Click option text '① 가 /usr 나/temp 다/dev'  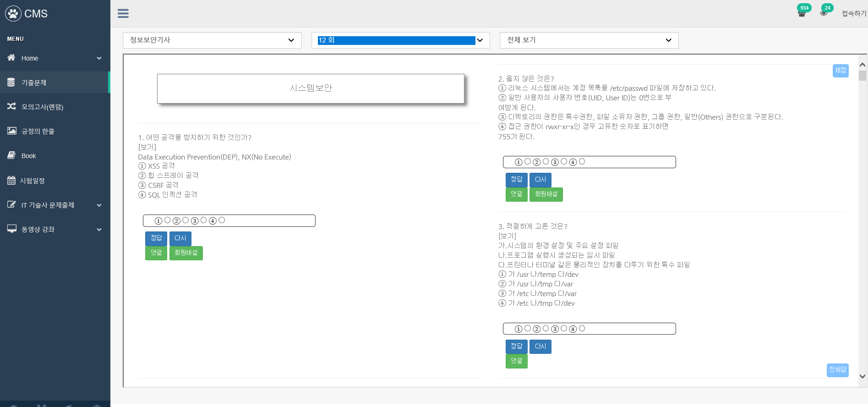(538, 274)
